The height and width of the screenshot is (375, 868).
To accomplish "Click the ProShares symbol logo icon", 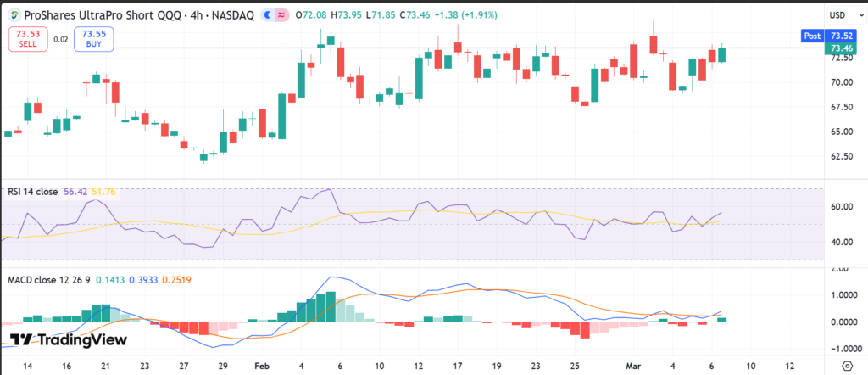I will pyautogui.click(x=14, y=14).
